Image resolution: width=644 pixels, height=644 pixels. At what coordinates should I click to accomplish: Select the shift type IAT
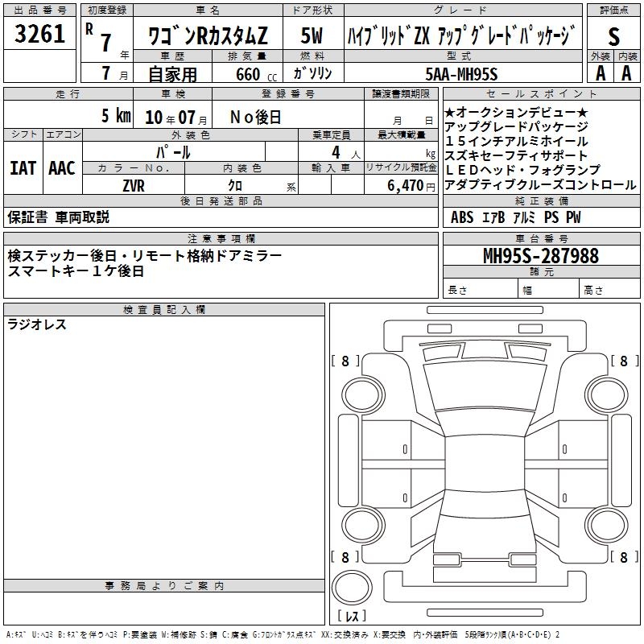tap(23, 168)
